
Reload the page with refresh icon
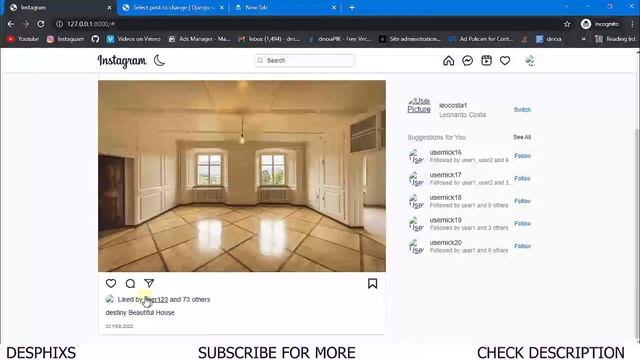coord(40,24)
